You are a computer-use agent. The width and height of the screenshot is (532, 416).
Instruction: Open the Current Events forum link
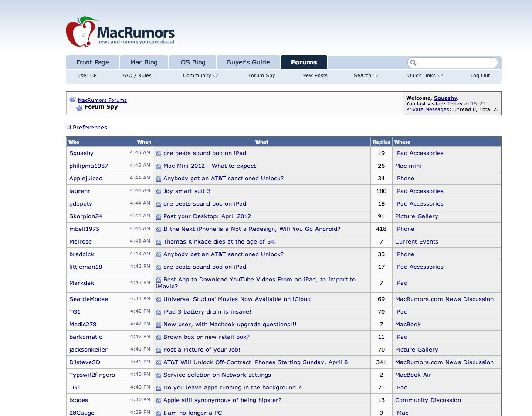pyautogui.click(x=417, y=242)
